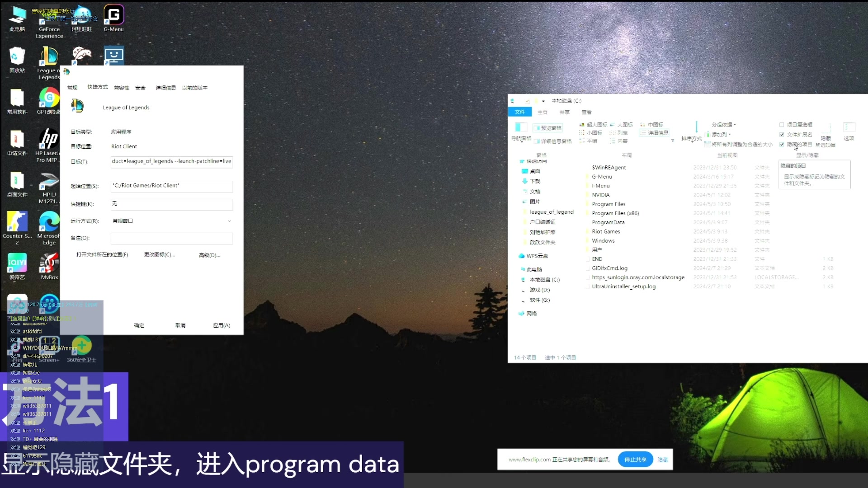Click the 隐藏 link in share bar
This screenshot has width=868, height=488.
pos(663,460)
